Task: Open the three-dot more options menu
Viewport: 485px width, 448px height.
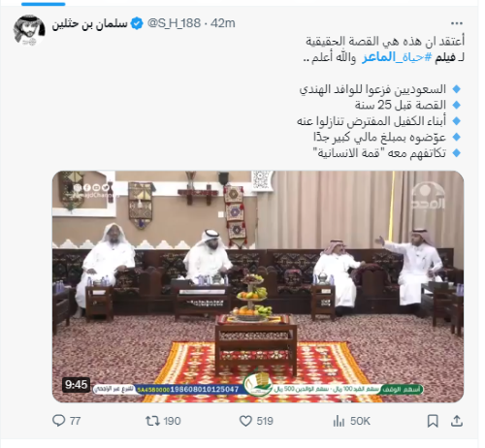Action: click(x=457, y=23)
